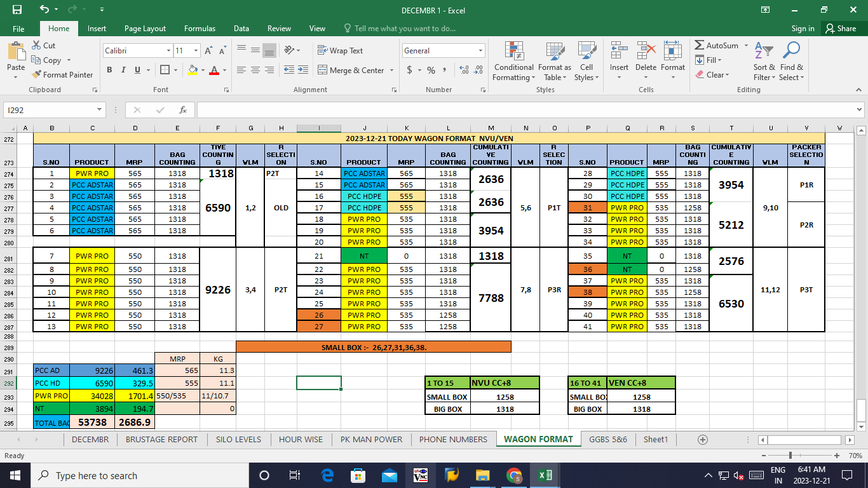The image size is (868, 488).
Task: Open the font color dropdown arrow
Action: pyautogui.click(x=224, y=70)
